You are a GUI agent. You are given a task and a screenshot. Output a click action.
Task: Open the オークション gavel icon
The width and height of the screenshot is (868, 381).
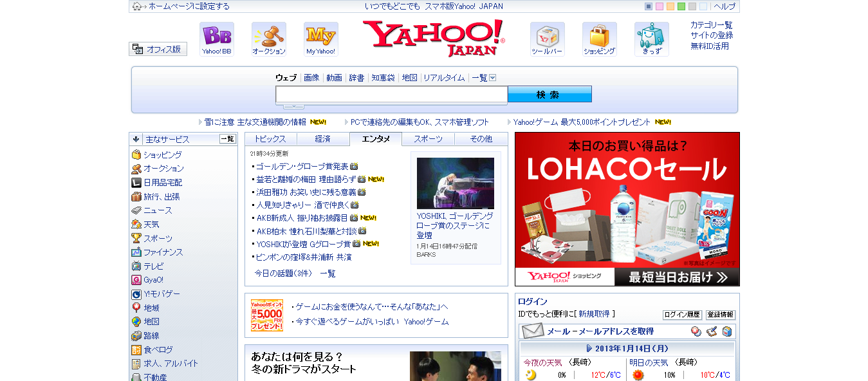(x=269, y=39)
